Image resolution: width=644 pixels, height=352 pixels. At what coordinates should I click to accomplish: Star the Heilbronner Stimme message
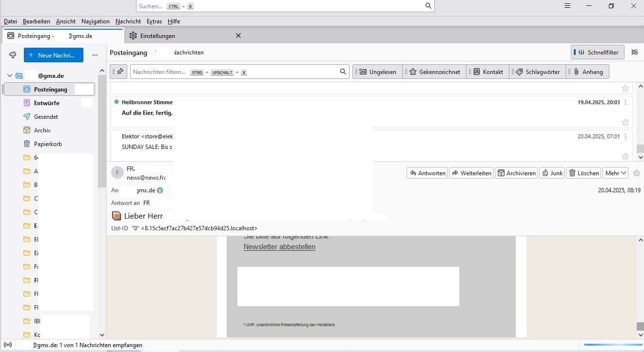[625, 122]
